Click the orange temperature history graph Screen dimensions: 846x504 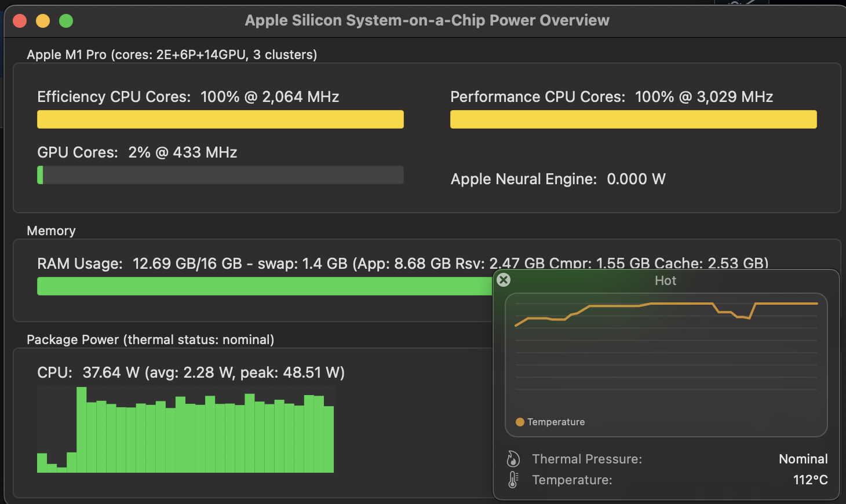click(666, 348)
